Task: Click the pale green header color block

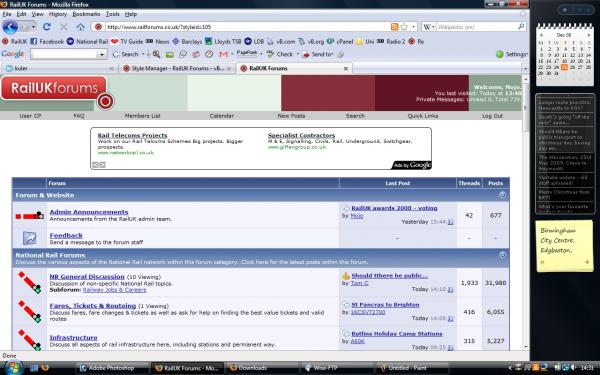Action: point(234,93)
